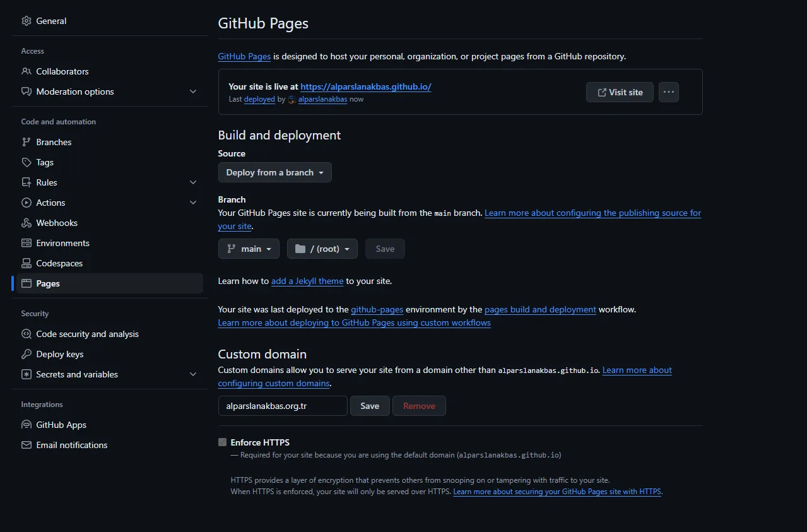Screen dimensions: 807x532
Task: Click the Moderation options comment icon
Action: tap(27, 92)
